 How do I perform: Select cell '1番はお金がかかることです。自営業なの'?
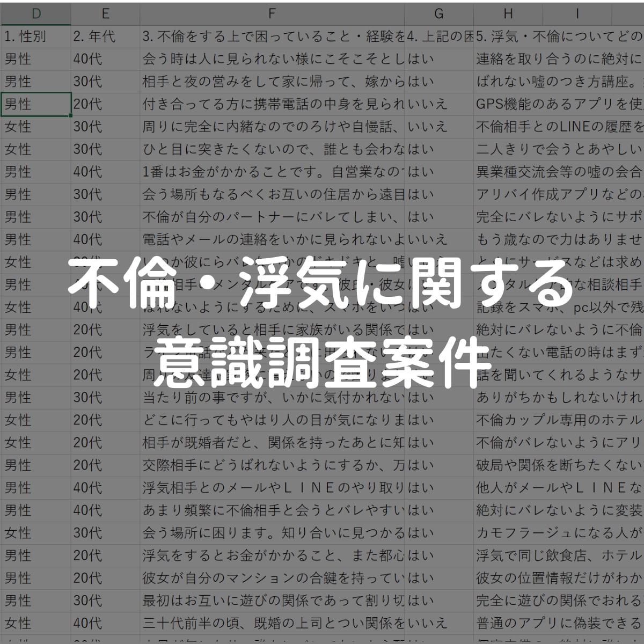(272, 172)
